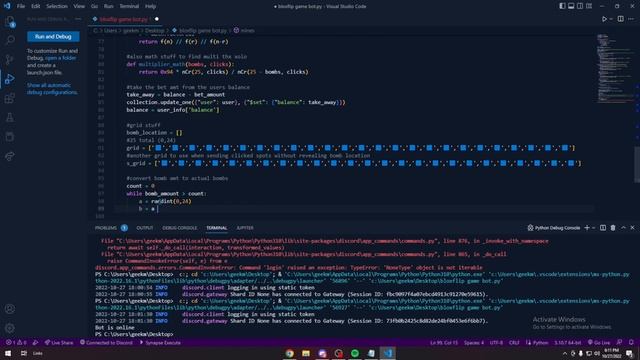Click the UTF-8 encoding selector
Screen dimensions: 640x360
coord(496,342)
